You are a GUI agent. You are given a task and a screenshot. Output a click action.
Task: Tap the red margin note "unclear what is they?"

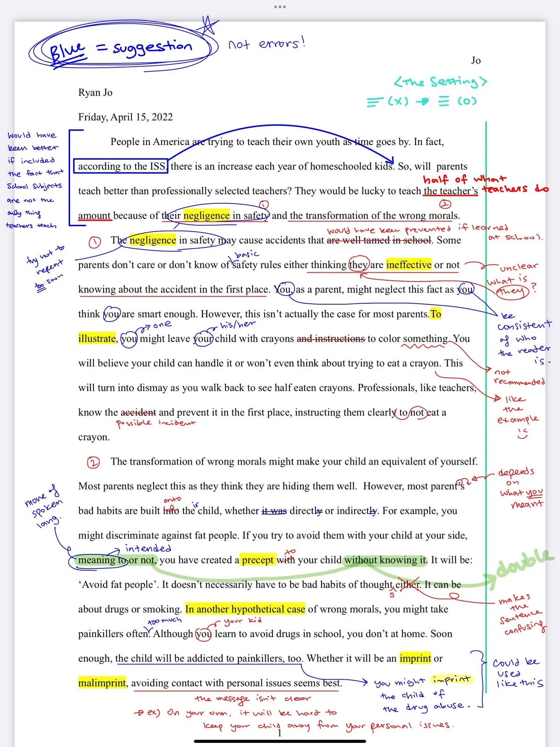pos(513,281)
